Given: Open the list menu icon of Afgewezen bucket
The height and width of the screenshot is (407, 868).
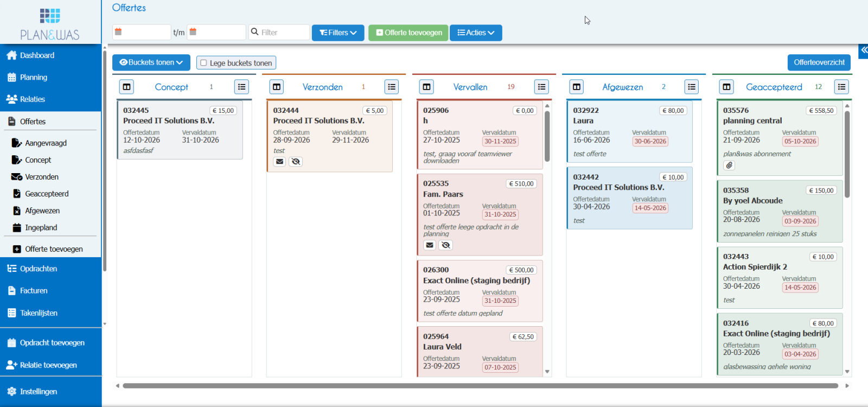Looking at the screenshot, I should [x=692, y=87].
